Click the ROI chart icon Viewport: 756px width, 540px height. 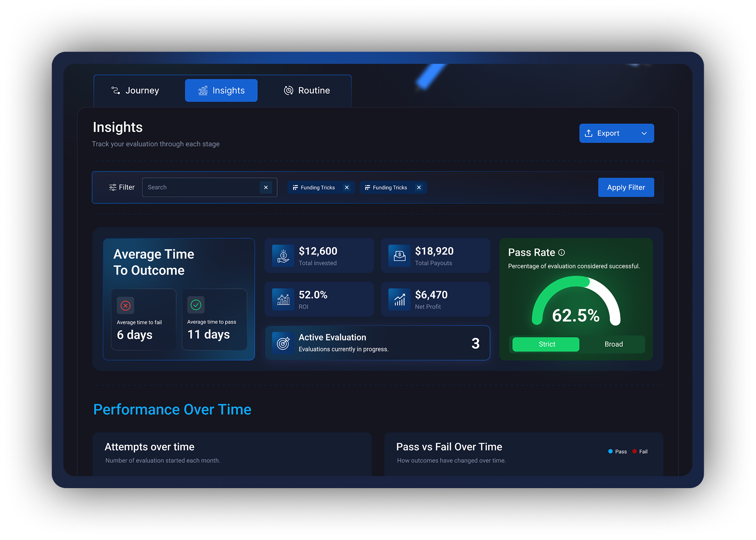click(283, 299)
